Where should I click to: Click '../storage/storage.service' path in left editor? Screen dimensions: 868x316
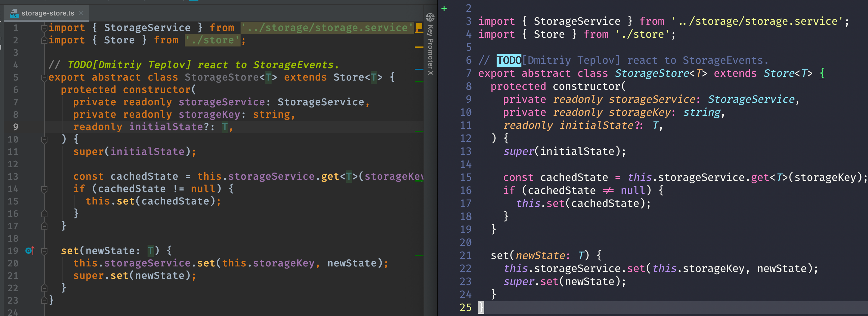pyautogui.click(x=327, y=28)
